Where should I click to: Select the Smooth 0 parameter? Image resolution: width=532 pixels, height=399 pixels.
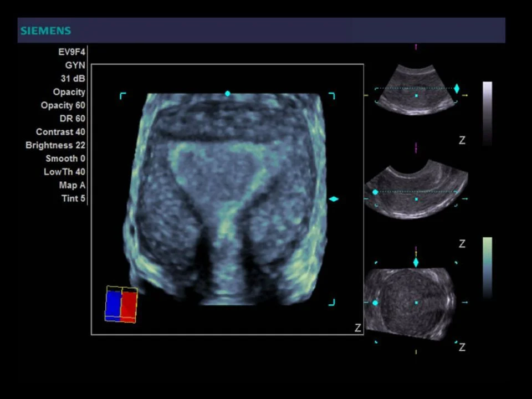(x=65, y=159)
